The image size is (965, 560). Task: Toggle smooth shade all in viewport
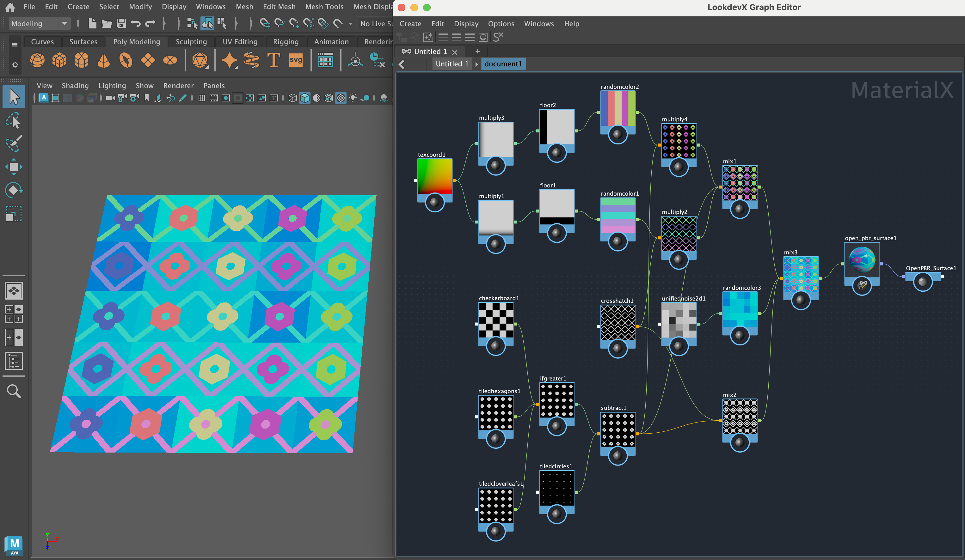[x=305, y=98]
